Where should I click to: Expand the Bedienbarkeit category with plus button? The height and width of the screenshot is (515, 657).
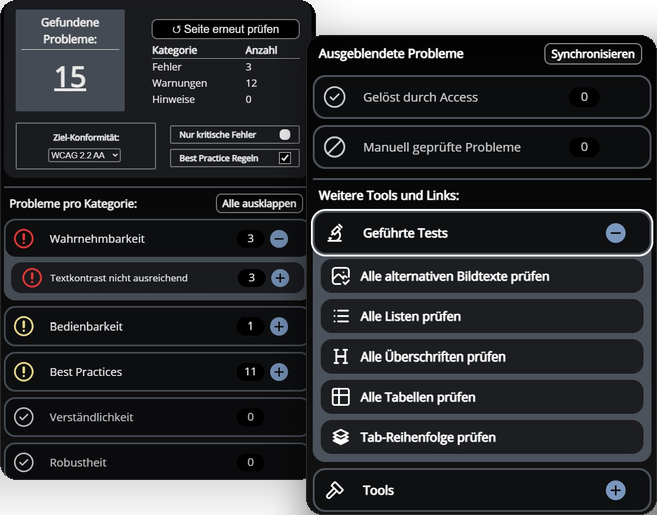click(x=279, y=326)
